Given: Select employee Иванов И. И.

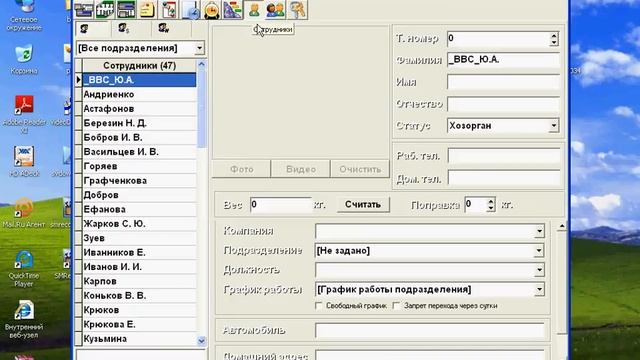Looking at the screenshot, I should (x=139, y=267).
